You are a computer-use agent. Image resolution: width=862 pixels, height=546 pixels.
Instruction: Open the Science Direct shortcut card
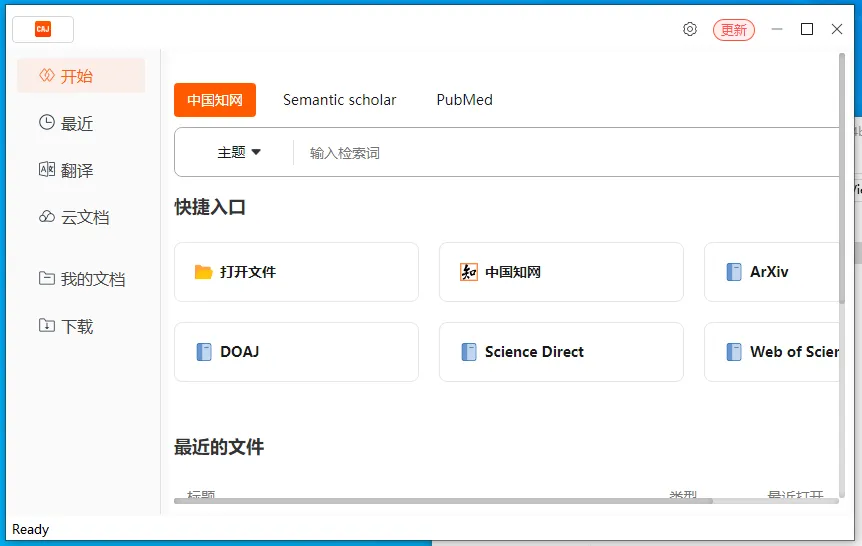[x=561, y=352]
